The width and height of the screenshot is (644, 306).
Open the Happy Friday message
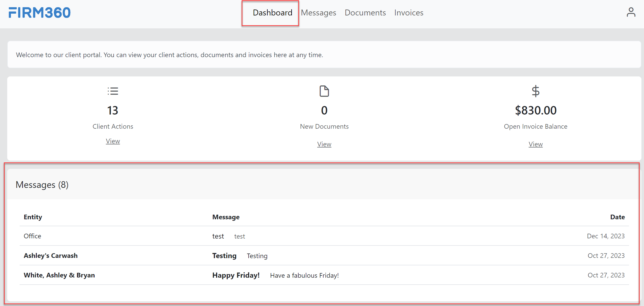coord(236,275)
